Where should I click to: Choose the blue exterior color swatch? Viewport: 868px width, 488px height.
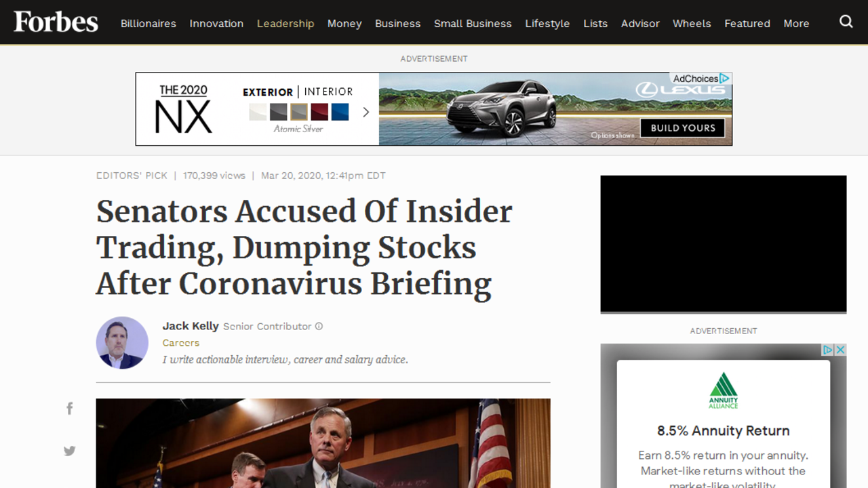point(340,112)
